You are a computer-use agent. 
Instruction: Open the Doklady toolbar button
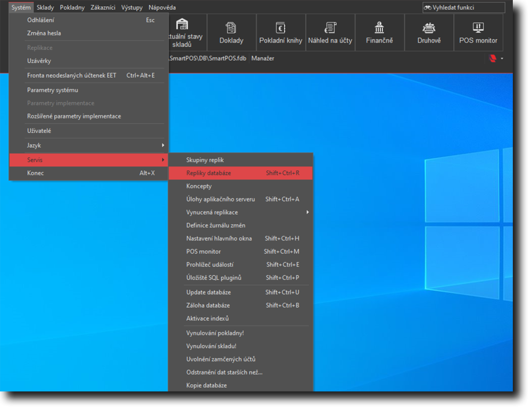pos(231,33)
